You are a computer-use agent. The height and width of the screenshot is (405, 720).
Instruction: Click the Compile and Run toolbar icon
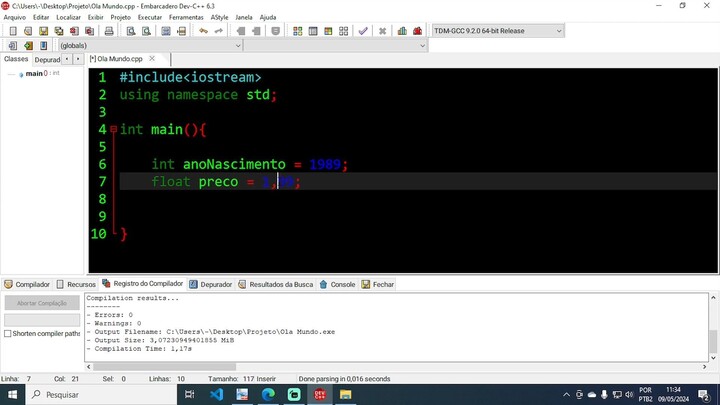click(328, 31)
